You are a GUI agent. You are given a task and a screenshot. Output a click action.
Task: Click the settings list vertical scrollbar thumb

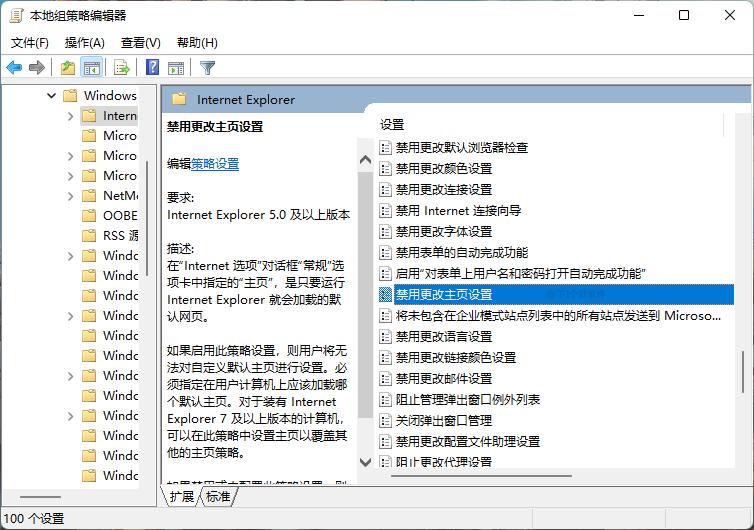tap(742, 373)
